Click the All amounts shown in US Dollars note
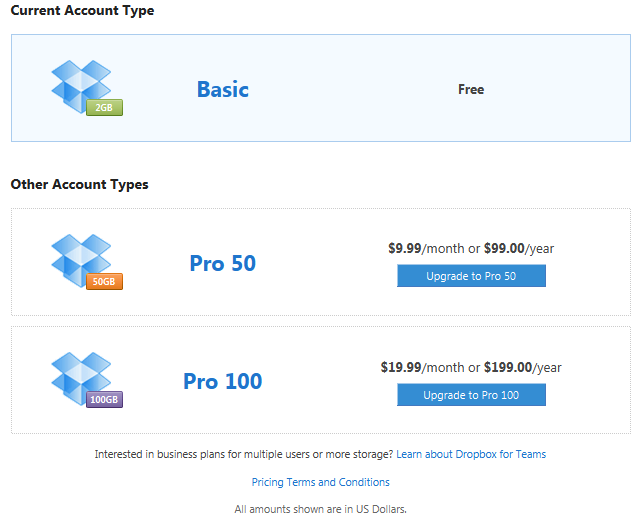643x525 pixels. [x=320, y=509]
